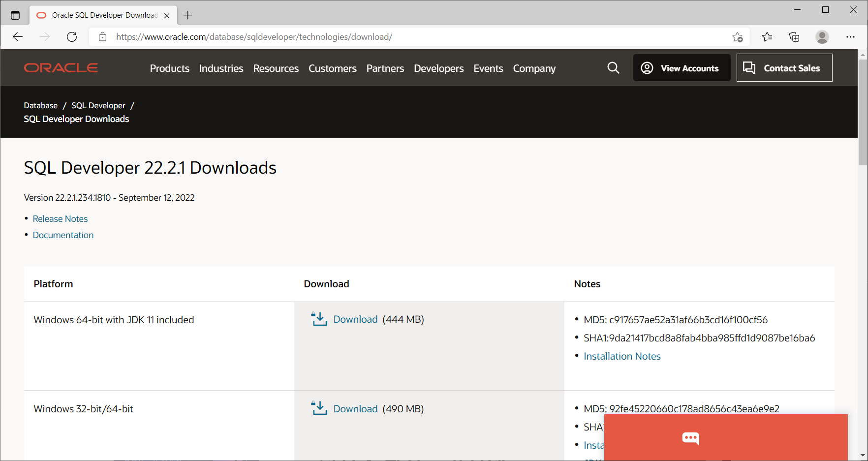This screenshot has width=868, height=461.
Task: Open the Resources menu
Action: [276, 68]
